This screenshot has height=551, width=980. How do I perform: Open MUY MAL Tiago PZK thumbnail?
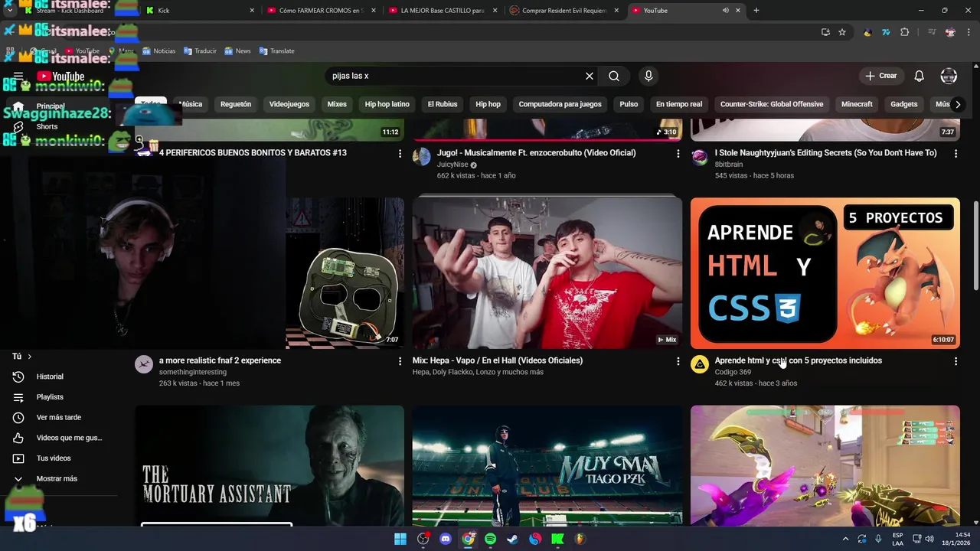coord(547,465)
